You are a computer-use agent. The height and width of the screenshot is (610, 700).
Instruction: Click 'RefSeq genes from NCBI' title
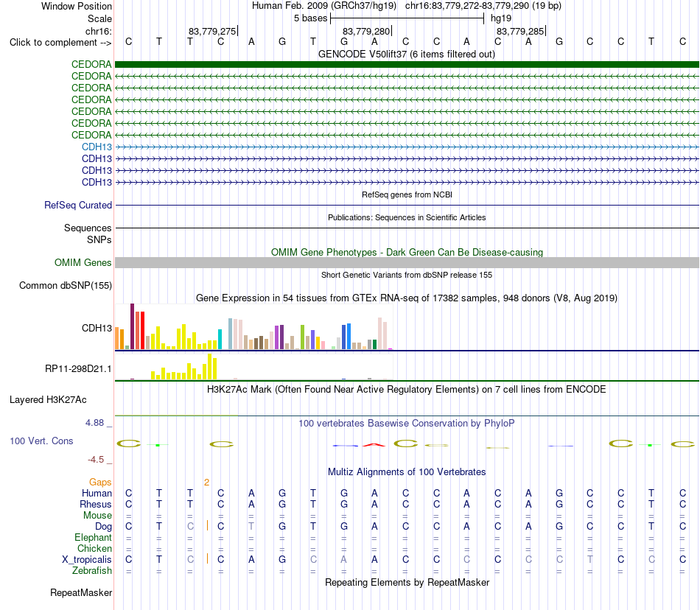click(x=407, y=194)
